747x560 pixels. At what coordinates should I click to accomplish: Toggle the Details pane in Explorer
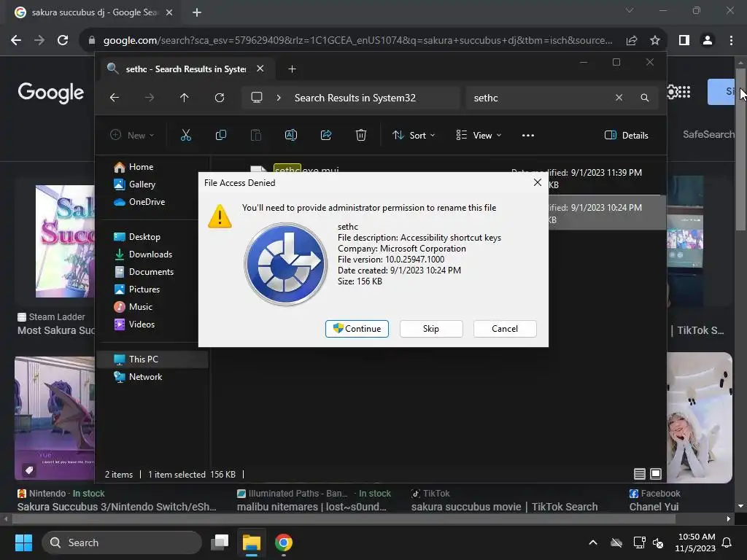click(626, 135)
